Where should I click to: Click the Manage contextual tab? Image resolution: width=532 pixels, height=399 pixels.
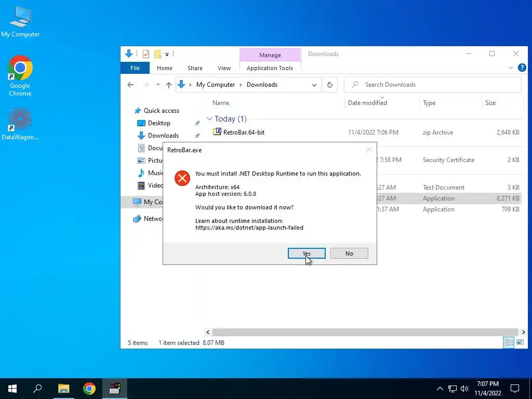click(x=270, y=55)
